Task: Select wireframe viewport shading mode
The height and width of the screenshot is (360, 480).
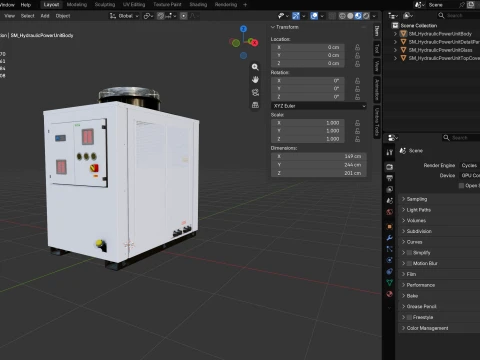Action: tap(342, 16)
